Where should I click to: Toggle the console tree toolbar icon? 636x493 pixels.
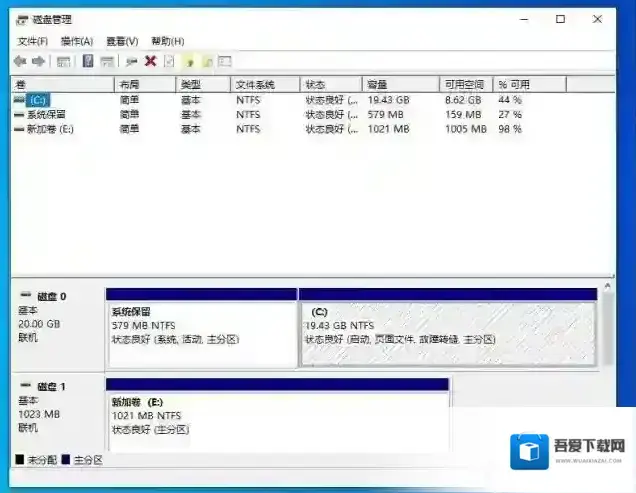tap(63, 62)
